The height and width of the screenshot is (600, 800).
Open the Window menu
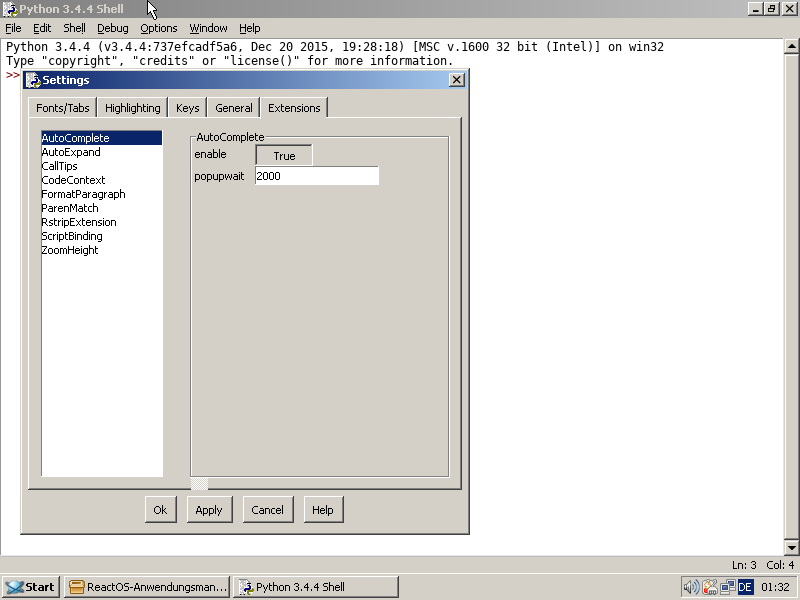point(208,28)
